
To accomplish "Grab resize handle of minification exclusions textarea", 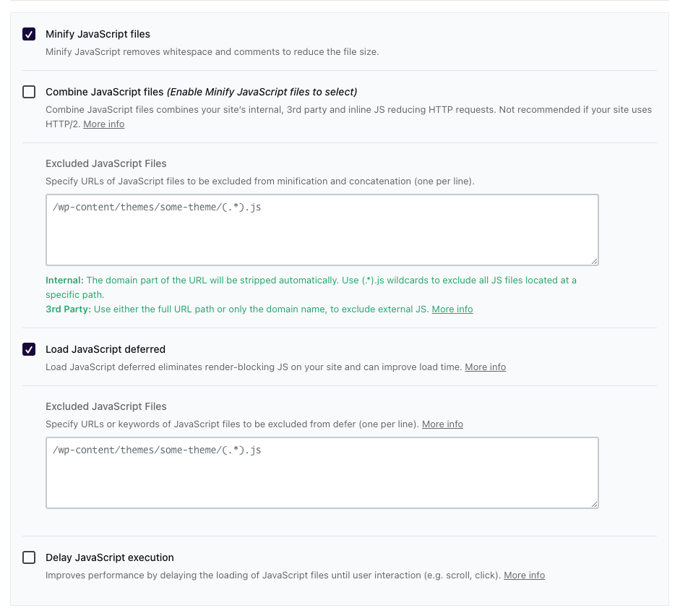I will point(594,261).
